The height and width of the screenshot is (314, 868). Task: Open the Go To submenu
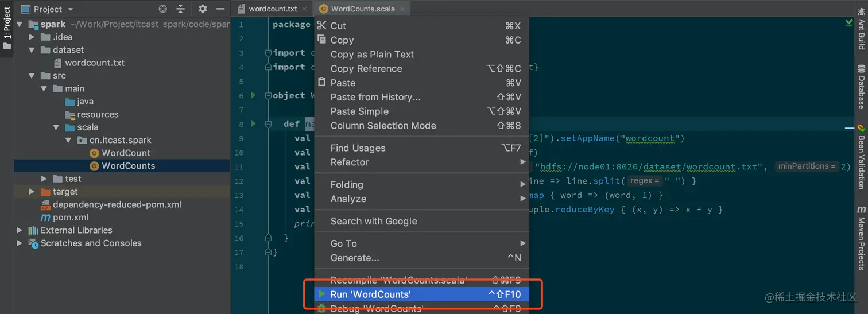coord(421,243)
